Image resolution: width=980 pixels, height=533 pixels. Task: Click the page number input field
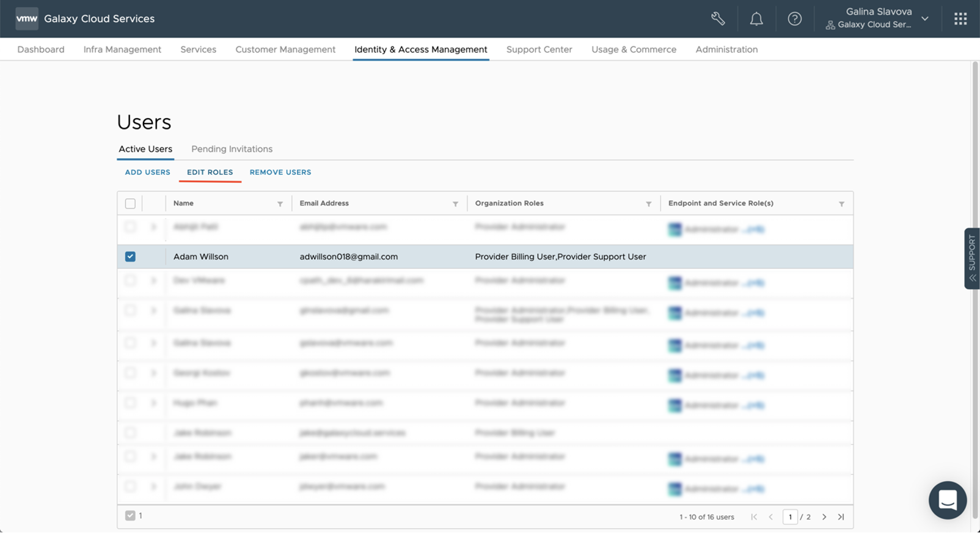[x=790, y=517]
